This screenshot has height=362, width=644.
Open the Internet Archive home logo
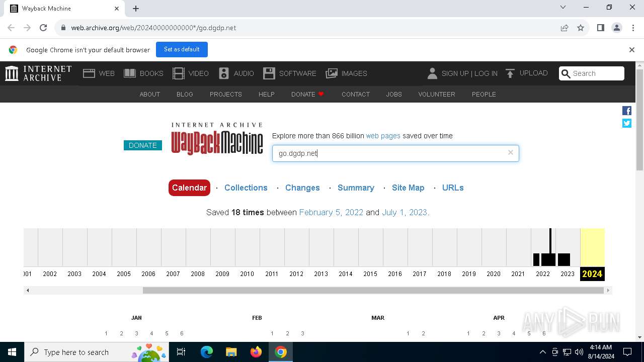coord(39,73)
